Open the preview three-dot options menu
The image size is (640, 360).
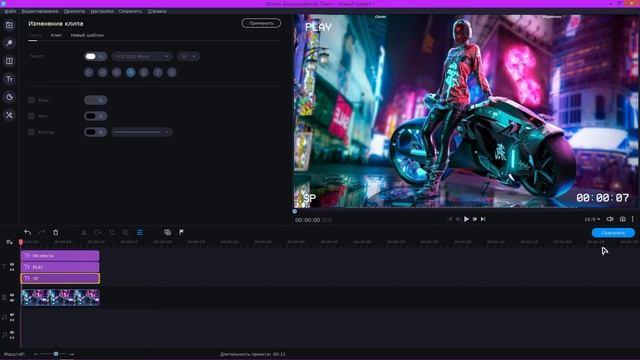pos(633,219)
